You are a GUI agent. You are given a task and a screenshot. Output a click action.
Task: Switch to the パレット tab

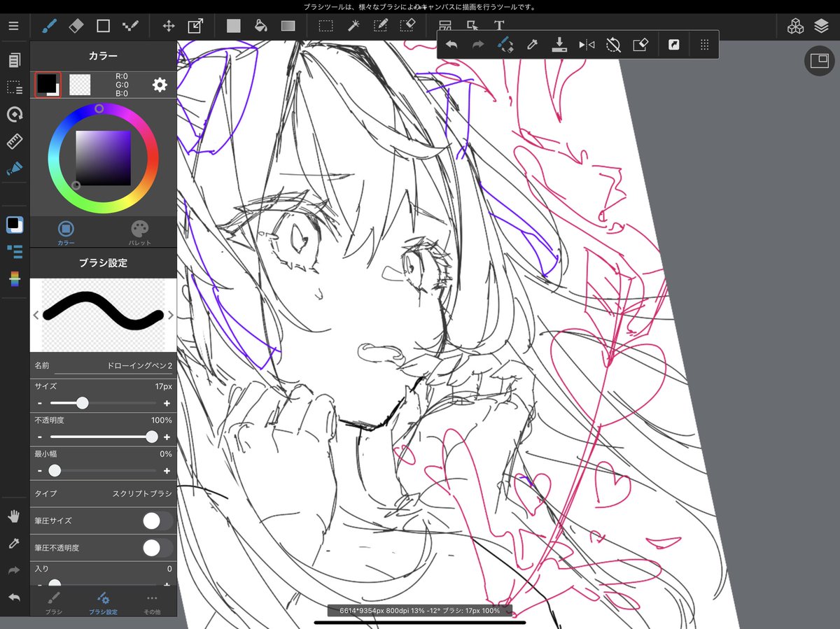[140, 232]
